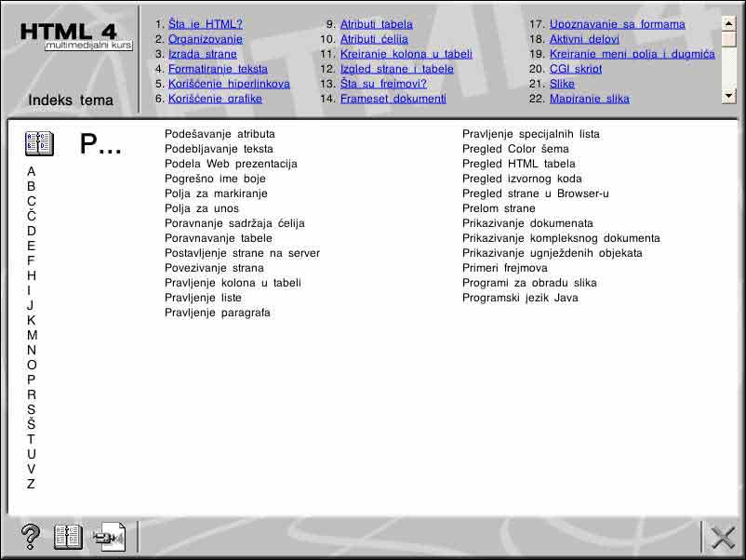Select 'Pravljenje liste' from the index entries
Screen dimensions: 746x560
tap(206, 298)
